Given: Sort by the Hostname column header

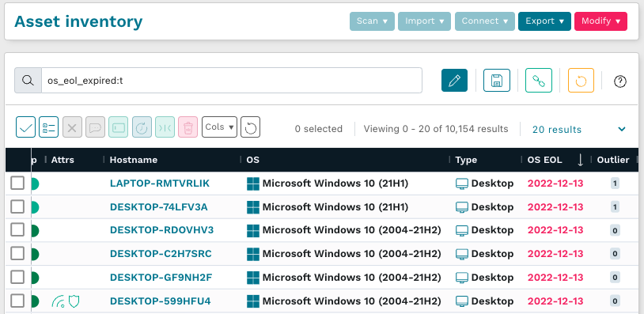Looking at the screenshot, I should (x=134, y=160).
